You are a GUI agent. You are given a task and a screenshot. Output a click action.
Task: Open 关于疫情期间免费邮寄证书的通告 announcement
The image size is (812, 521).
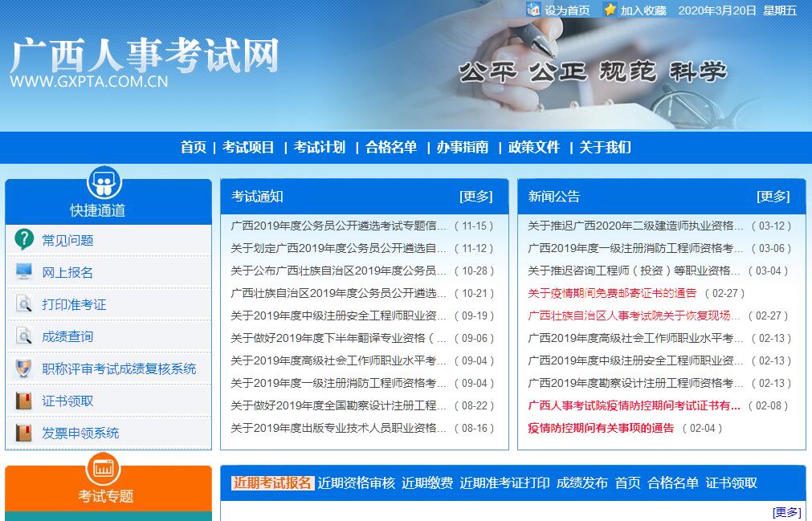click(612, 293)
